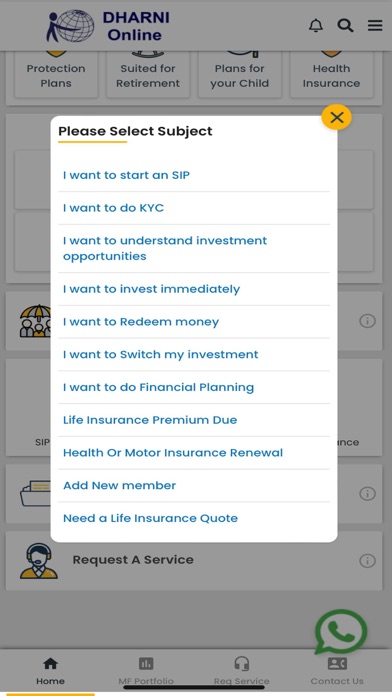Image resolution: width=392 pixels, height=696 pixels.
Task: Open the Contact Us tab
Action: (337, 672)
